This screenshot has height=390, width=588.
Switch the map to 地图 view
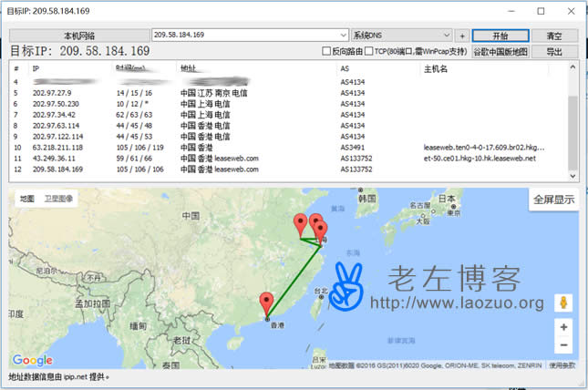[27, 198]
